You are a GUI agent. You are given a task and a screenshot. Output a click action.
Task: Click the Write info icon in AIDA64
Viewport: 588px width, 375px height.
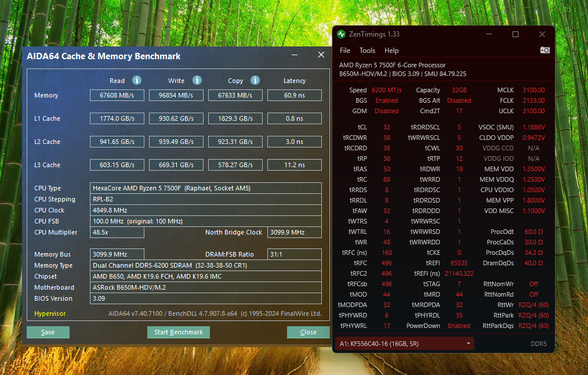tap(197, 80)
